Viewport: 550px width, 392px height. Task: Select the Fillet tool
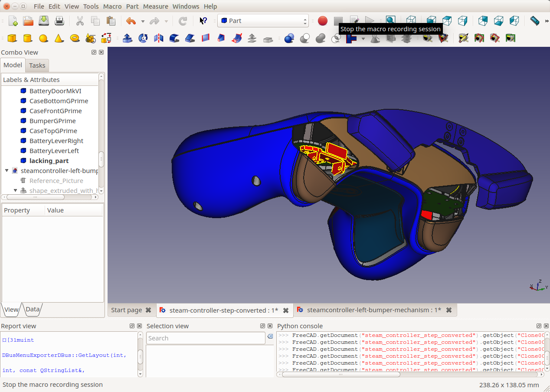(x=174, y=38)
